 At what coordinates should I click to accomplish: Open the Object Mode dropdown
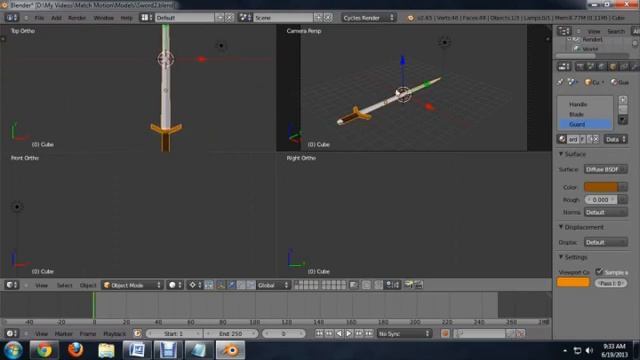(x=132, y=285)
